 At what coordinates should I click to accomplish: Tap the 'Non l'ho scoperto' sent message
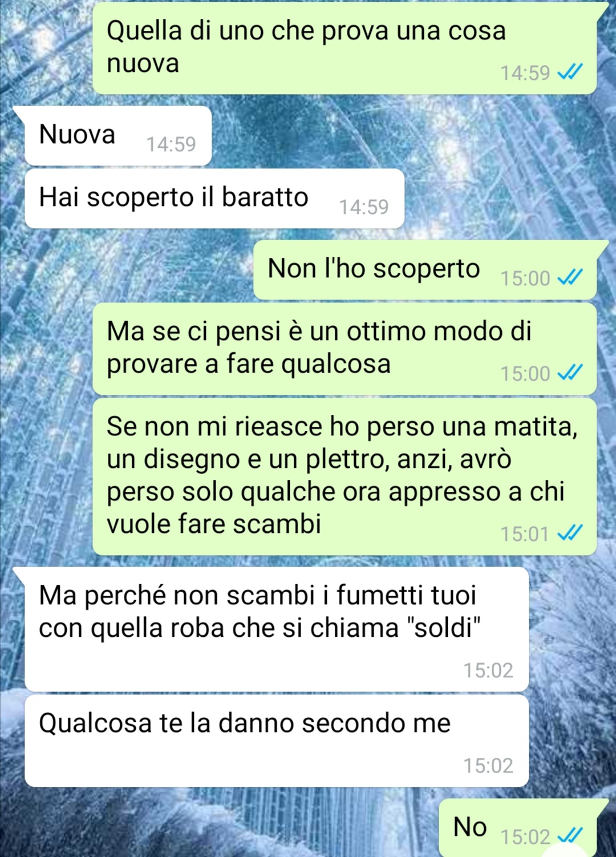425,270
